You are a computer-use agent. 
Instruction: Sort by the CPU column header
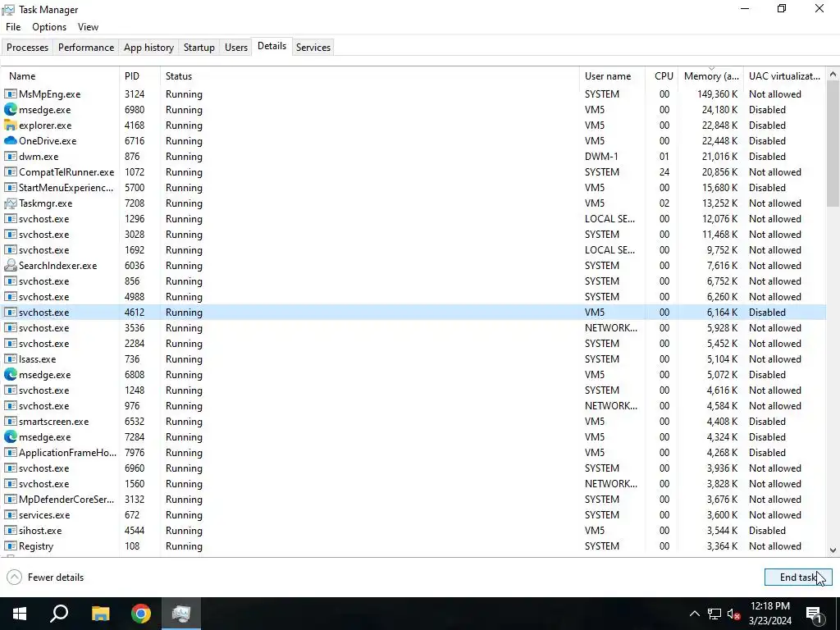coord(662,76)
